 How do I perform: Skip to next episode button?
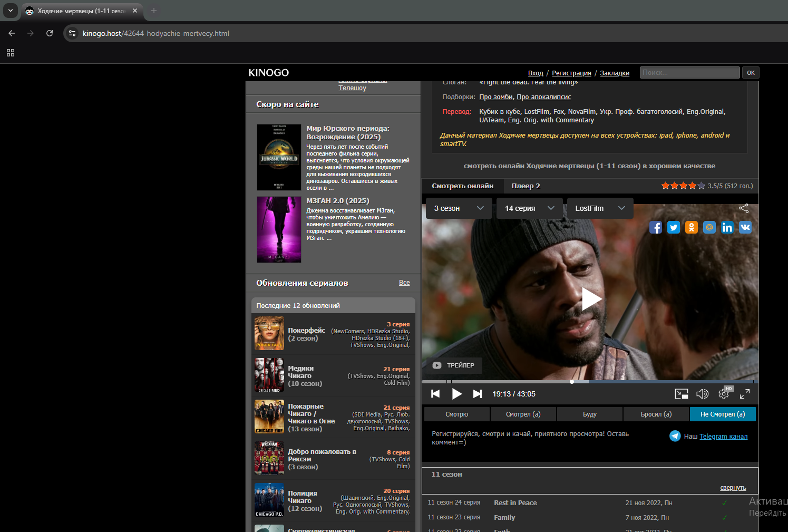478,394
